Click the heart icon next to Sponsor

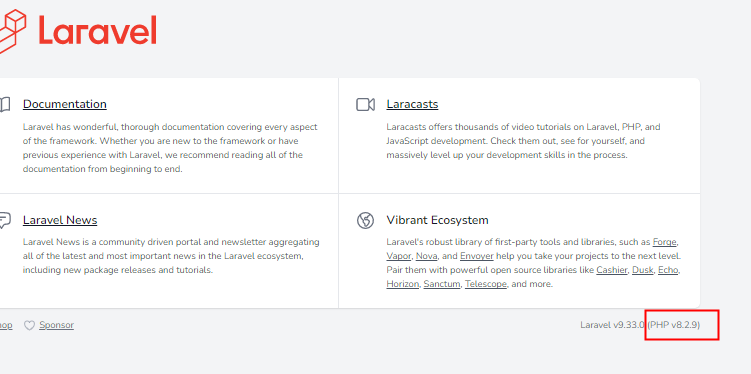[30, 325]
